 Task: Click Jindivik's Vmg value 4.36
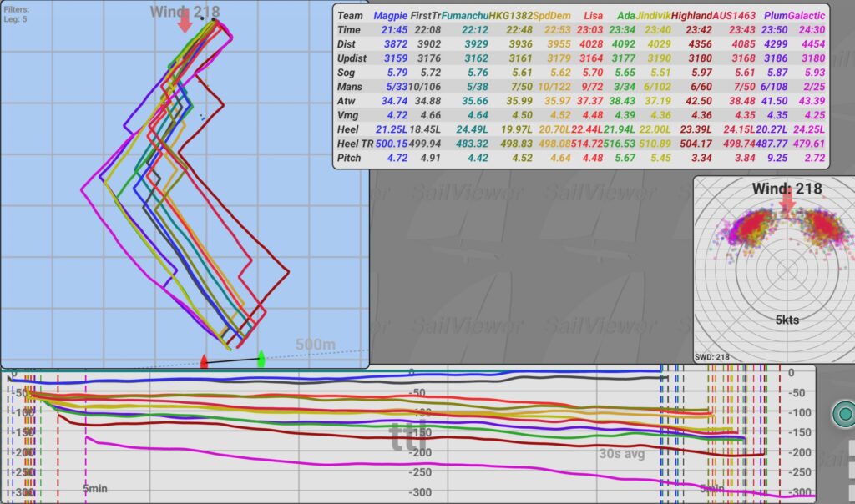coord(660,115)
